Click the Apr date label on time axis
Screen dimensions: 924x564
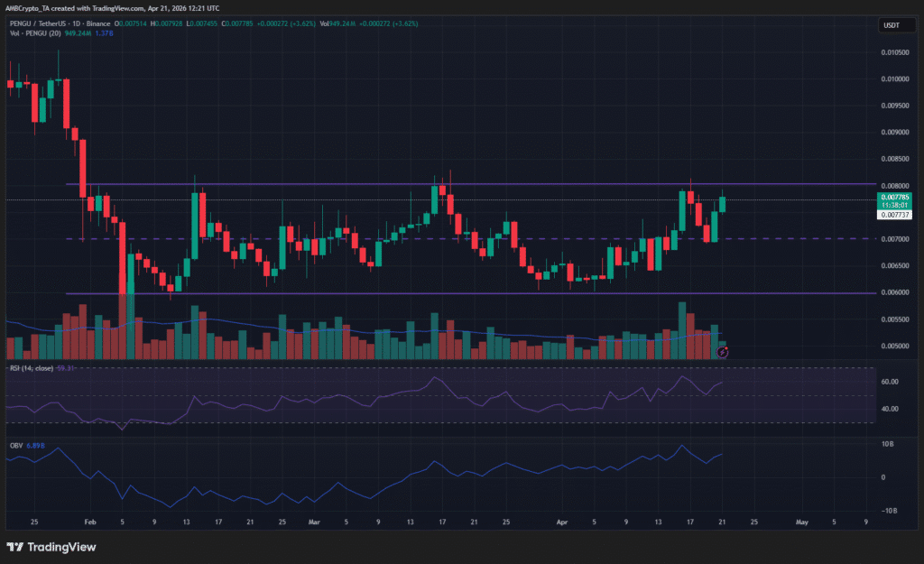click(561, 522)
